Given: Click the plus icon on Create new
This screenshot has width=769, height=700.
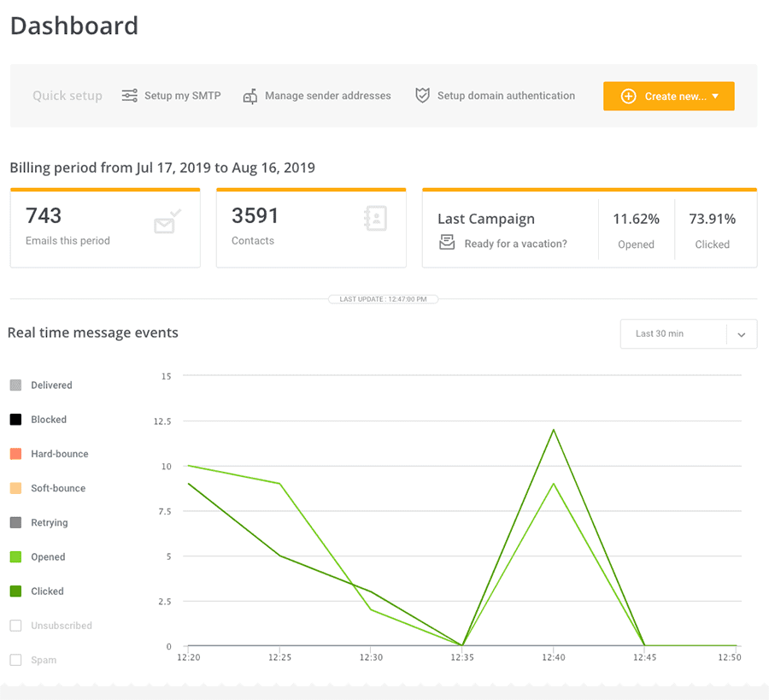Looking at the screenshot, I should tap(628, 97).
